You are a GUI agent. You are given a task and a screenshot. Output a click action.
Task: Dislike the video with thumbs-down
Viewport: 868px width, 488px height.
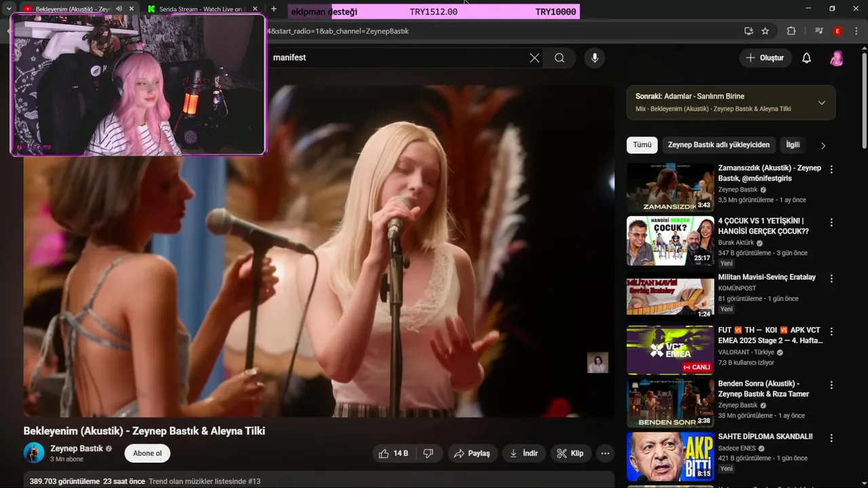pyautogui.click(x=429, y=453)
